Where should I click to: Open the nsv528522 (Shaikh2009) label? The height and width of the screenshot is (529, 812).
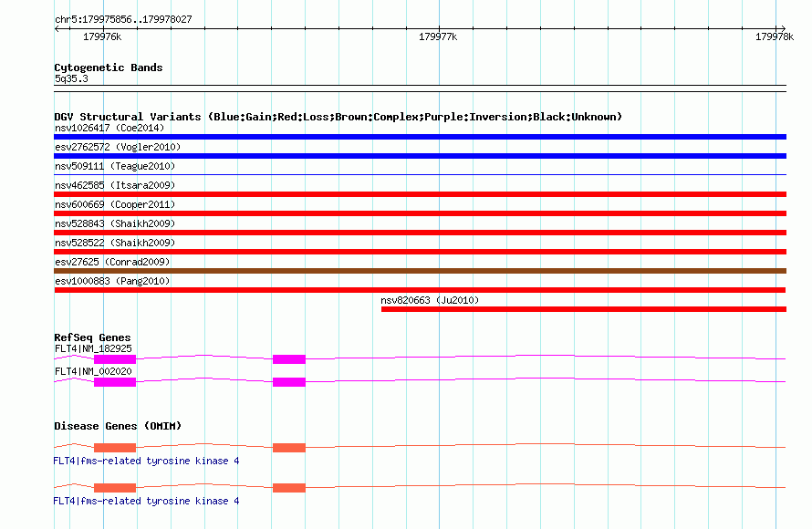[115, 243]
